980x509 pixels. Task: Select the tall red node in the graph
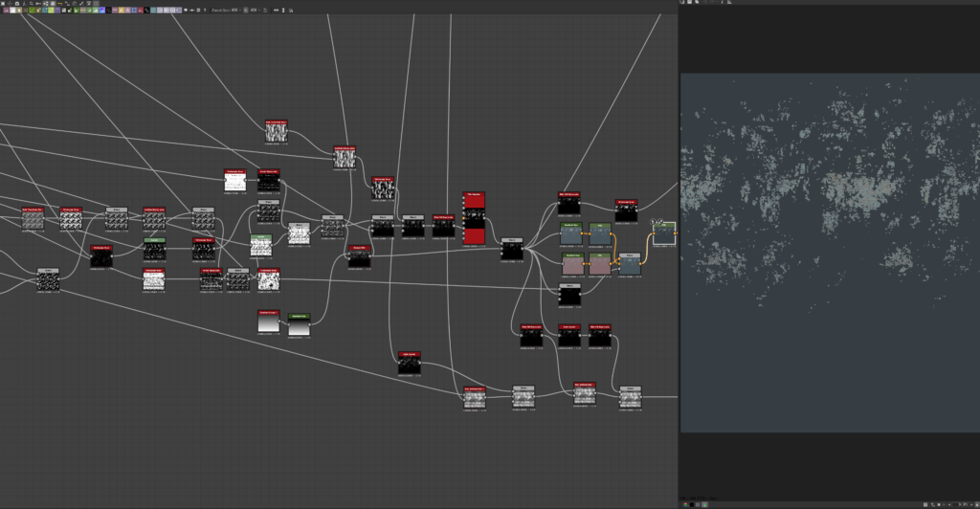coord(474,218)
